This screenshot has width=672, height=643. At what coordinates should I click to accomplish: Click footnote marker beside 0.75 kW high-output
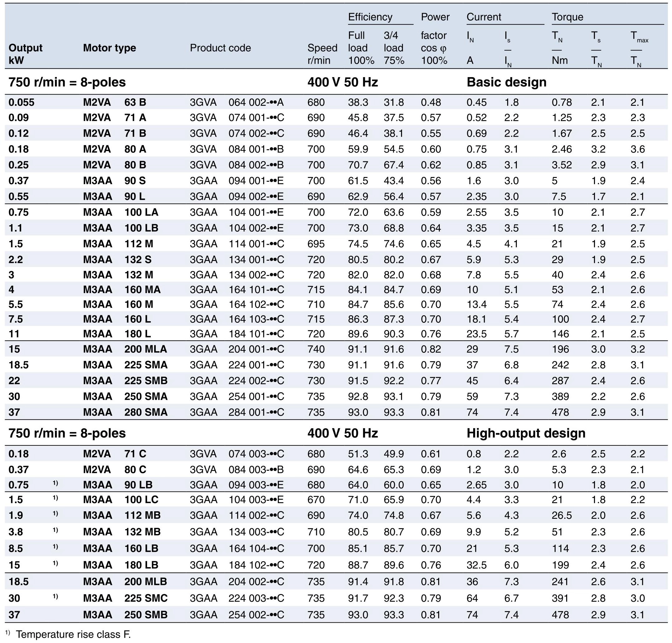click(55, 483)
